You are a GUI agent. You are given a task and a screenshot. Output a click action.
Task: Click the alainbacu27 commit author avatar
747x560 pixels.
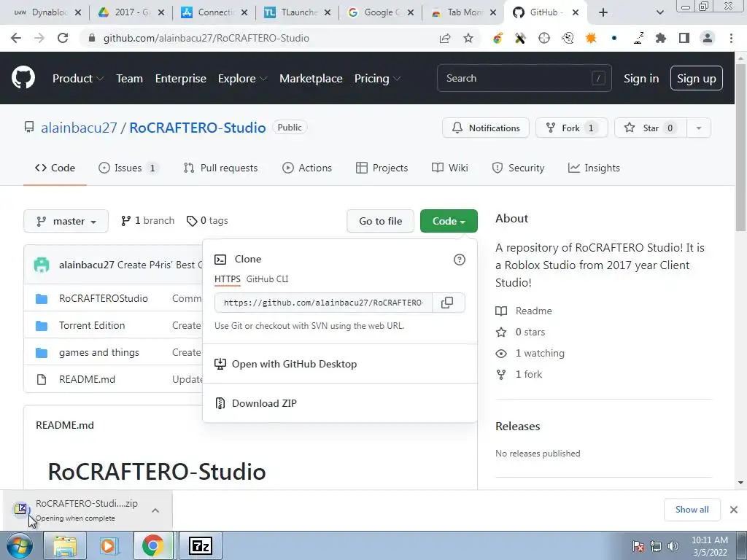coord(42,265)
